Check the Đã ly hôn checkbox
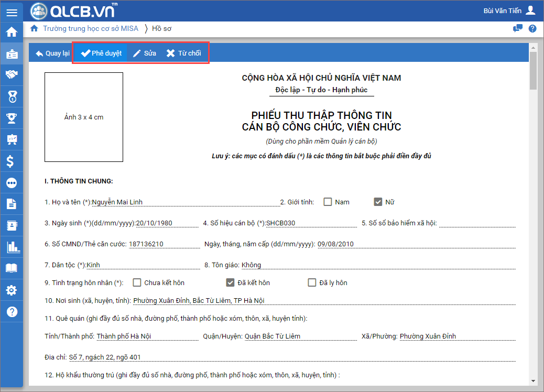This screenshot has width=544, height=392. (312, 282)
